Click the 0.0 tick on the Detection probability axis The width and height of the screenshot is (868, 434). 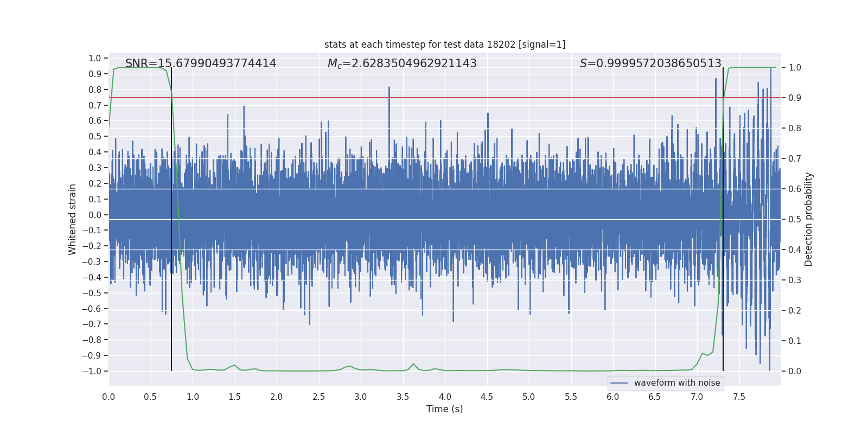(795, 372)
